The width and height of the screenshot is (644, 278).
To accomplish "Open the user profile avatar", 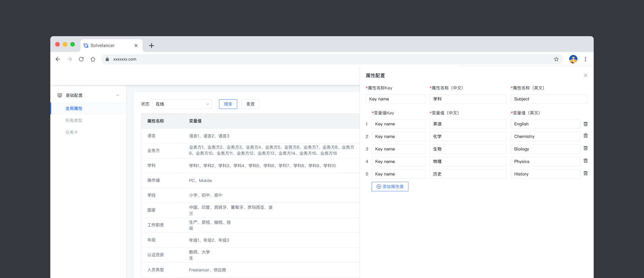I will pos(573,59).
